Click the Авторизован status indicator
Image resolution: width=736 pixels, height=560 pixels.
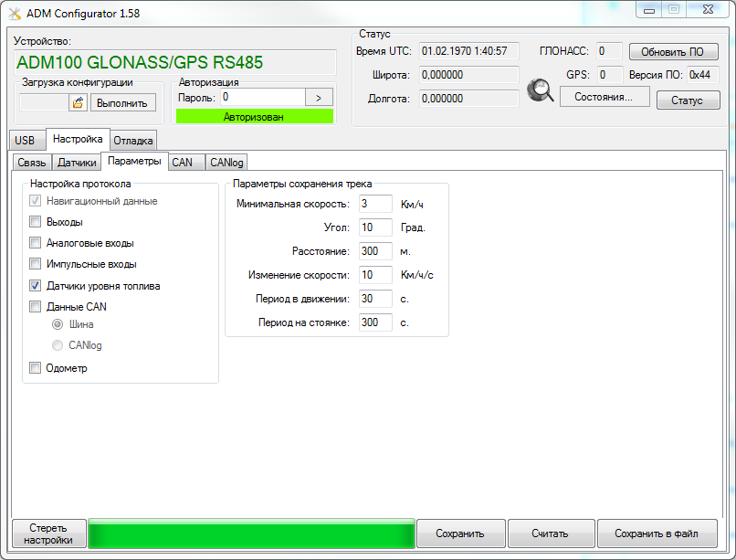tap(255, 116)
